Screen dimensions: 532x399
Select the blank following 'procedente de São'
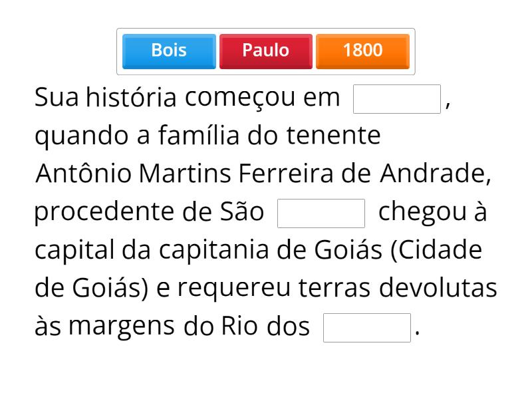(321, 213)
